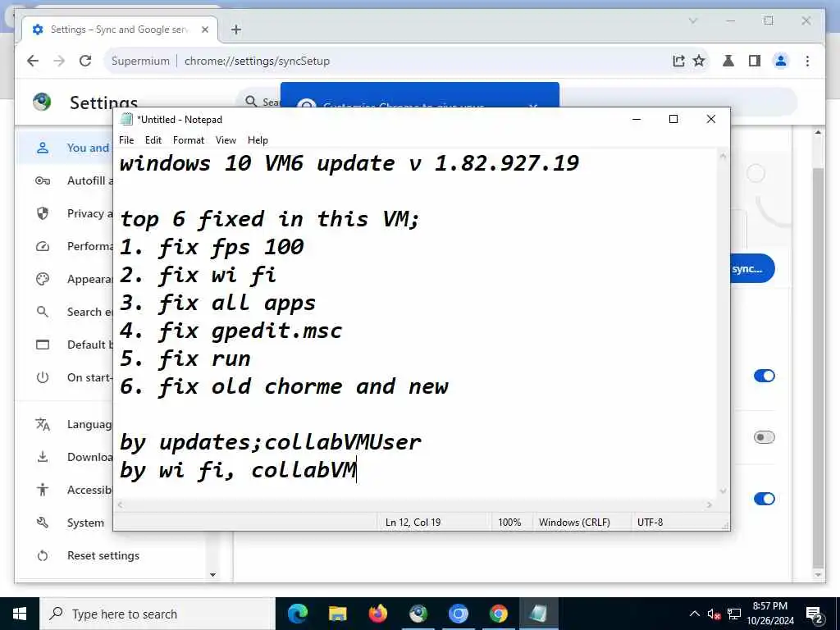Turn off the top blue toggle
Image resolution: width=840 pixels, height=630 pixels.
[764, 376]
